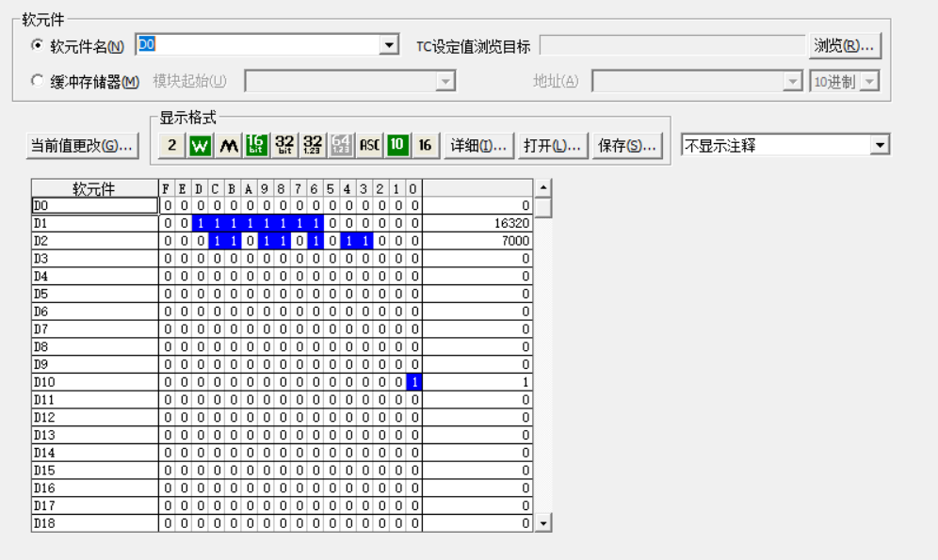This screenshot has width=938, height=560.
Task: Open the 10进制 radix dropdown
Action: (869, 82)
